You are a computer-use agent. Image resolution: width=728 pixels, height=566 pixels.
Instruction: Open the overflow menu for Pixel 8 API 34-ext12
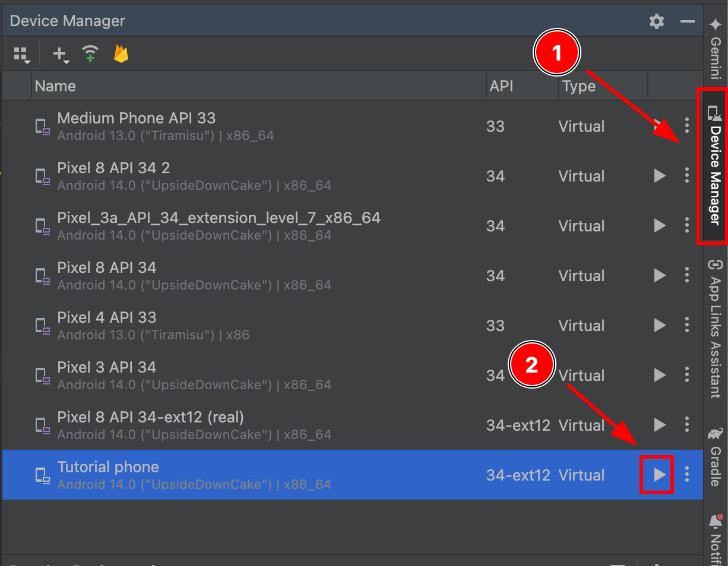point(686,425)
